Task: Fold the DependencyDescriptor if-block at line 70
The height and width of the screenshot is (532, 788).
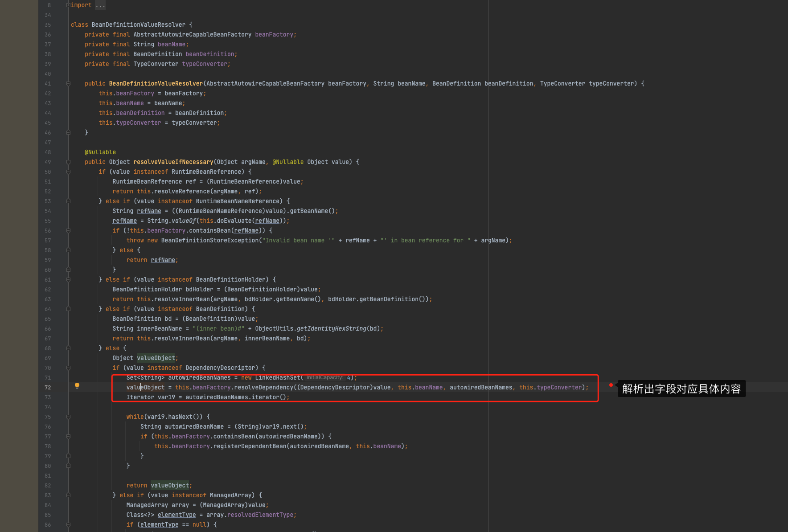Action: pyautogui.click(x=68, y=368)
